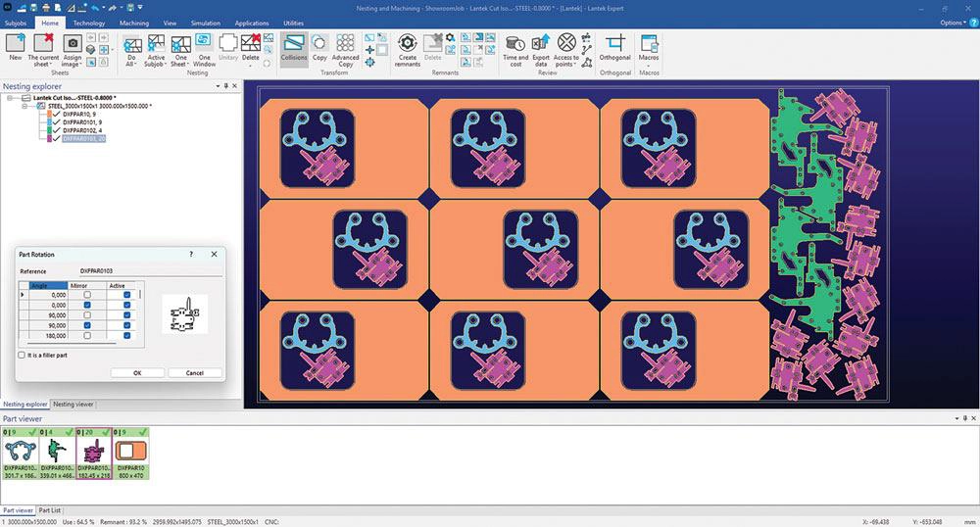The image size is (980, 527).
Task: Check the unchecked Mirror box in 90,000 row
Action: click(x=87, y=315)
